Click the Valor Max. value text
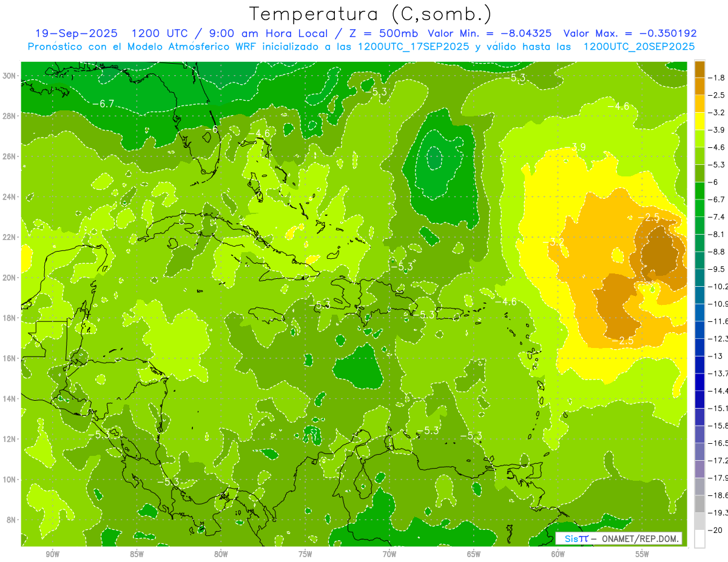 point(630,33)
